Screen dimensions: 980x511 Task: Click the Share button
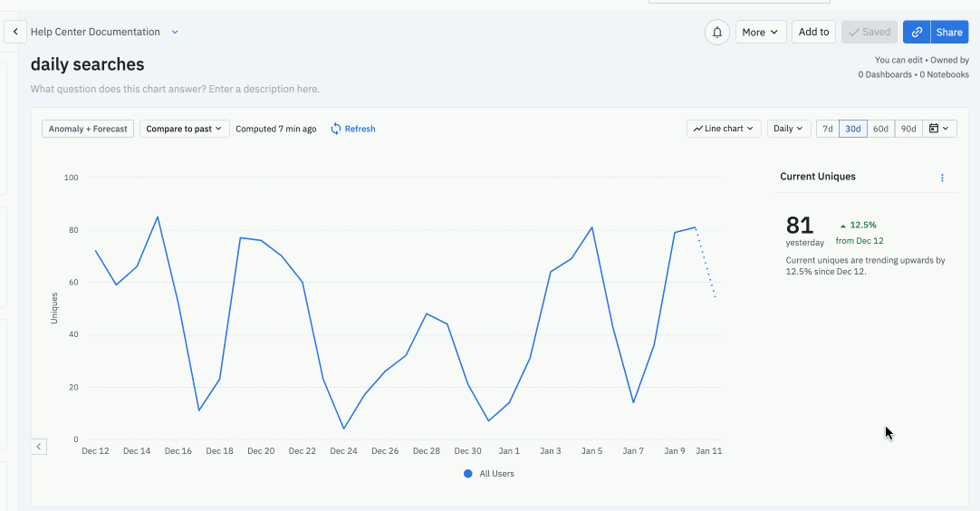coord(949,32)
